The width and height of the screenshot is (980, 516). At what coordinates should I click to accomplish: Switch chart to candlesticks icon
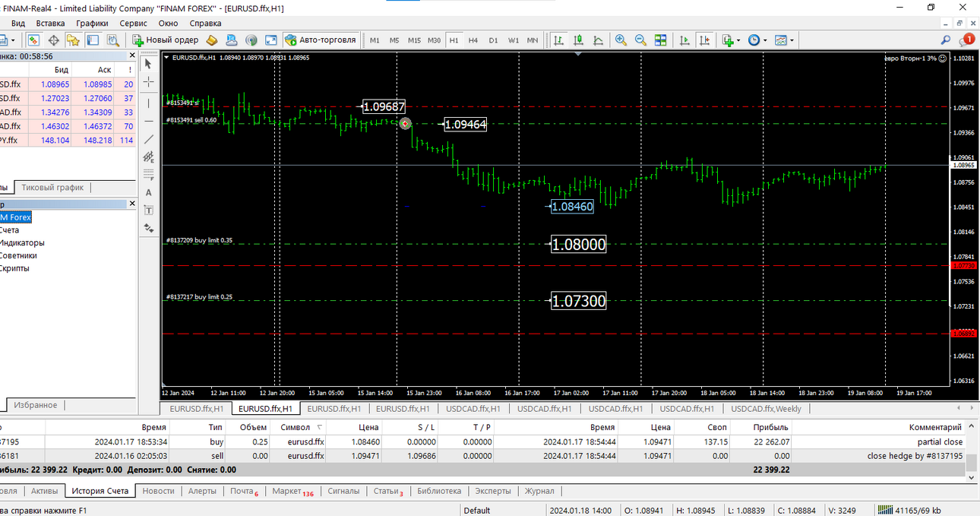578,40
